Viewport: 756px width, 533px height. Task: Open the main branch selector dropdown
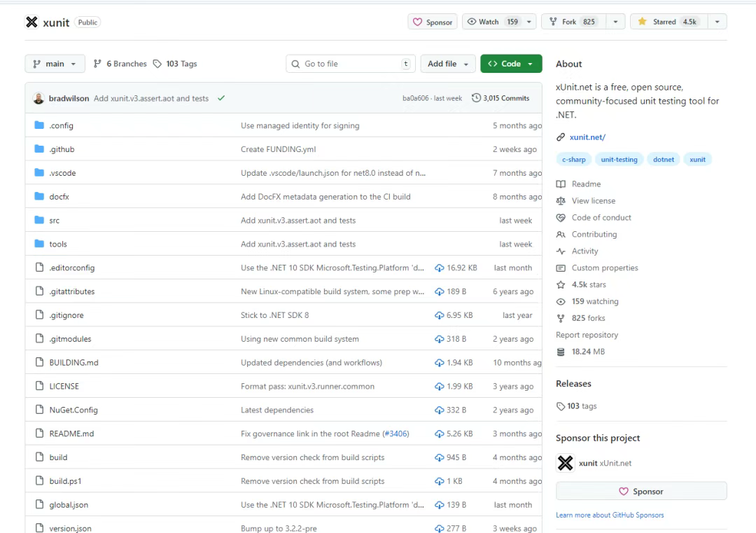pyautogui.click(x=55, y=64)
